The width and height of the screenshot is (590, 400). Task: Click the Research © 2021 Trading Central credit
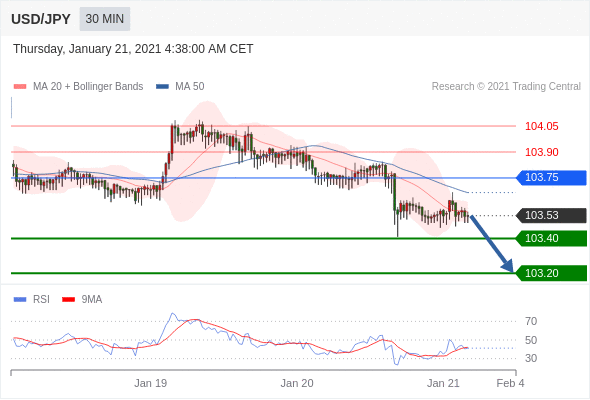[x=506, y=86]
